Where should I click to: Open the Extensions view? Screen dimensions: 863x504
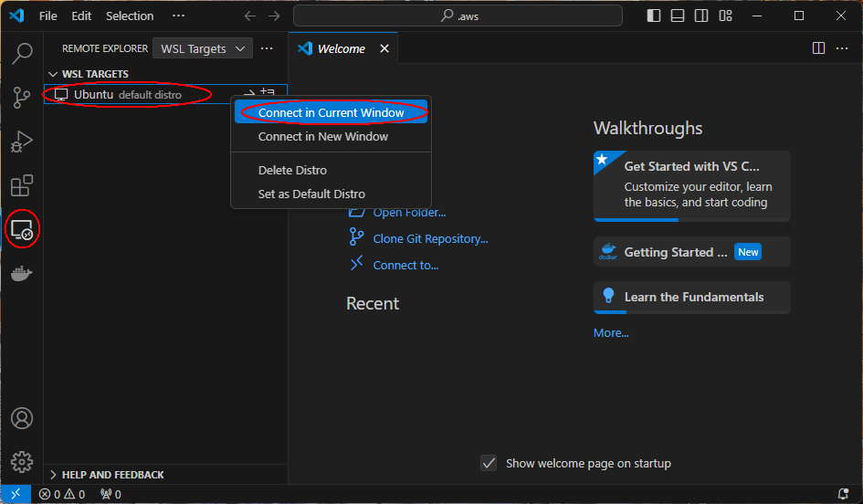(x=22, y=186)
